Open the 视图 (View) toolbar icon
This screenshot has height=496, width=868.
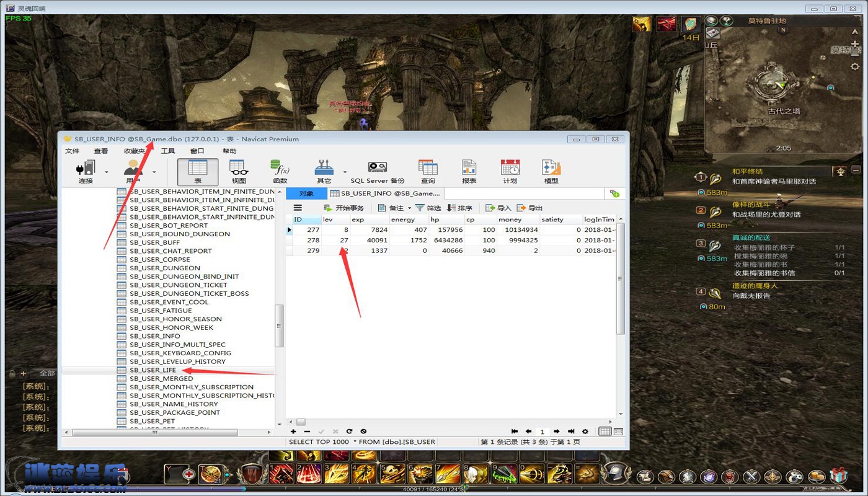point(239,172)
